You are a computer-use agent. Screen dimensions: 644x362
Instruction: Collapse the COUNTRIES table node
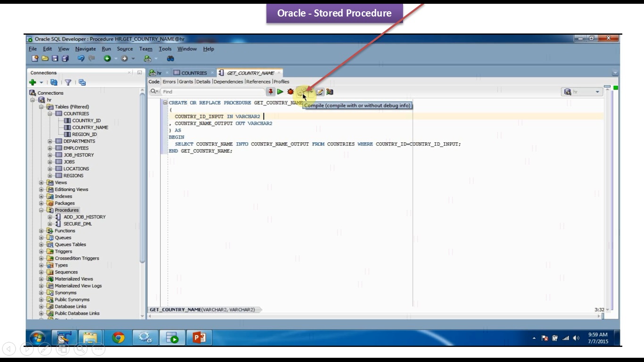[x=50, y=114]
